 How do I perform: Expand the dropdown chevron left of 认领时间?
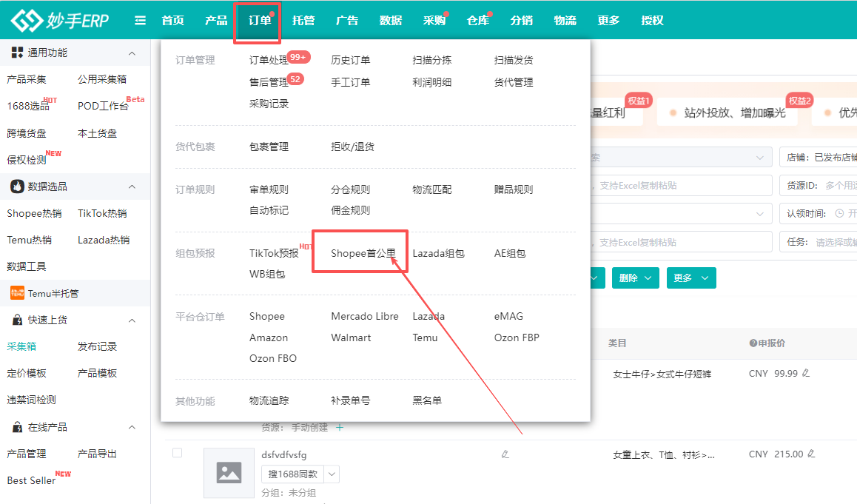760,214
